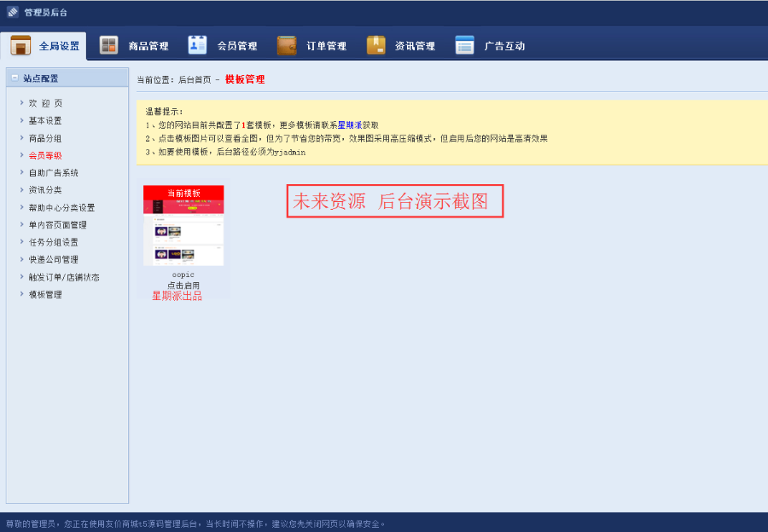Click the oopic template name

click(183, 275)
